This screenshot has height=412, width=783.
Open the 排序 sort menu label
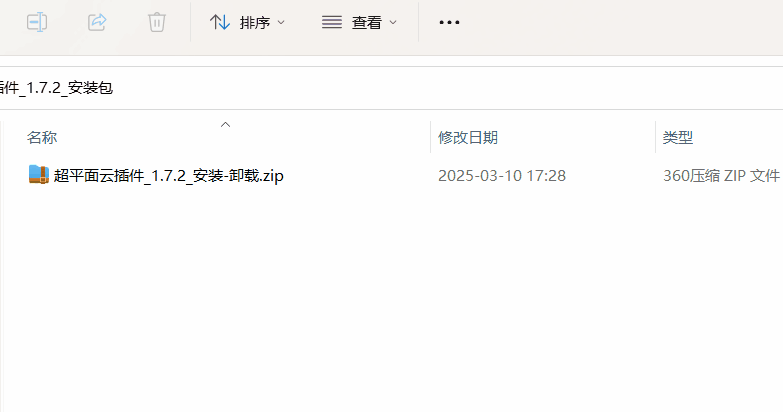255,22
